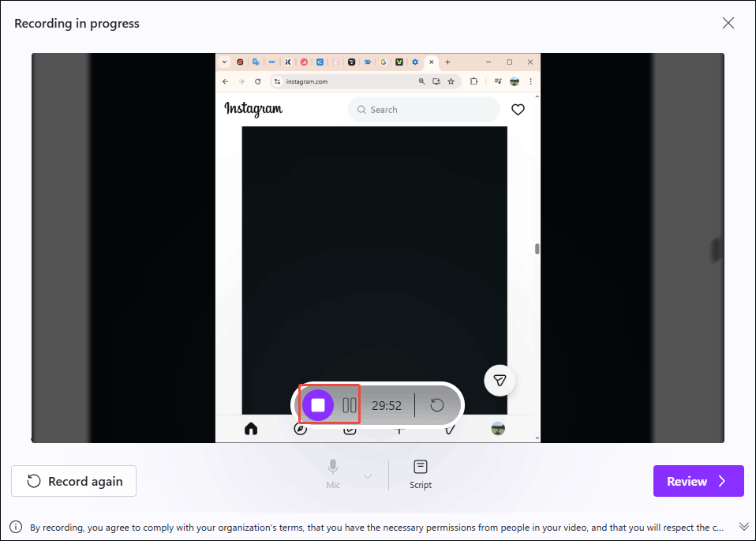756x541 pixels.
Task: Open the Mic selection dropdown
Action: [367, 475]
